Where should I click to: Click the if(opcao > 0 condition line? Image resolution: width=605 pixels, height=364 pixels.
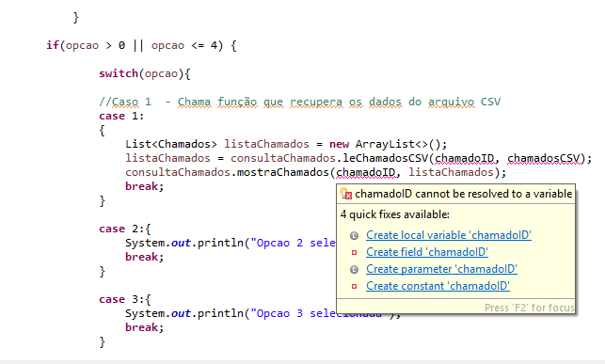[x=141, y=45]
